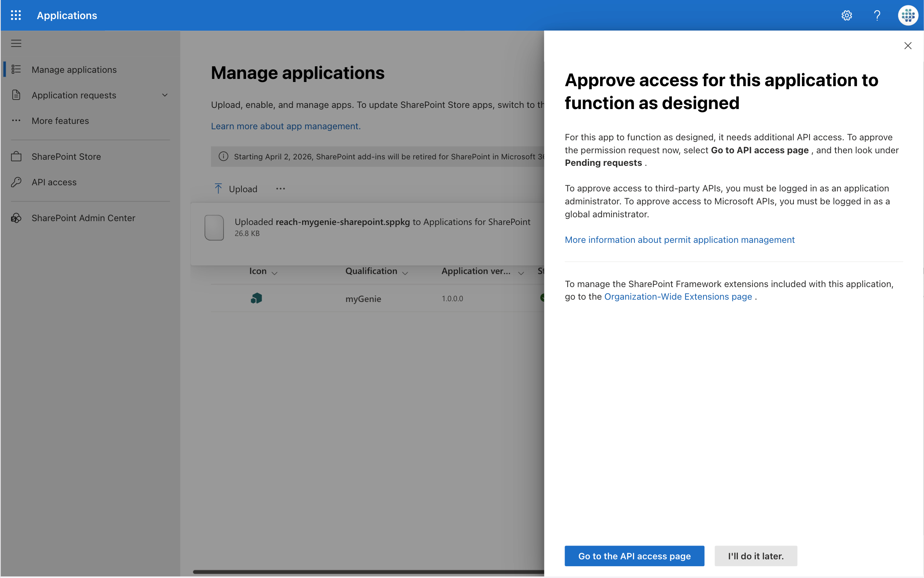924x578 pixels.
Task: Open the toolbar overflow ellipsis next to Upload
Action: (x=280, y=188)
